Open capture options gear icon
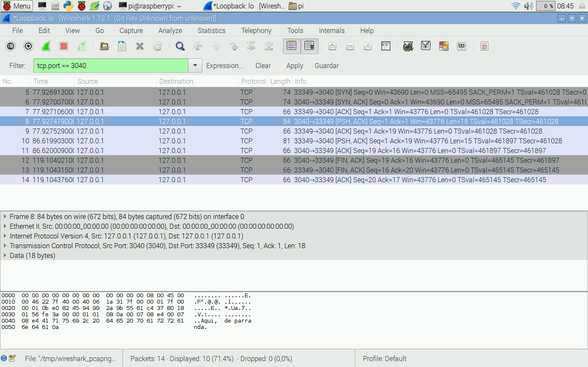Image resolution: width=588 pixels, height=367 pixels. (28, 46)
